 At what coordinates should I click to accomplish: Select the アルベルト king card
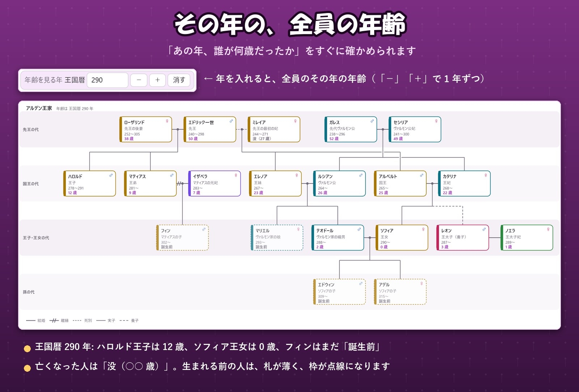point(400,184)
